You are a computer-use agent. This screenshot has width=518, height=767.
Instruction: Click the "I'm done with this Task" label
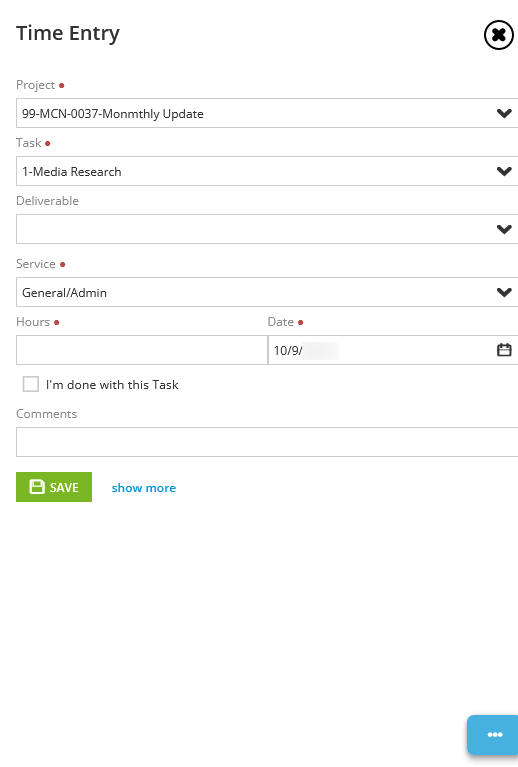pyautogui.click(x=112, y=384)
